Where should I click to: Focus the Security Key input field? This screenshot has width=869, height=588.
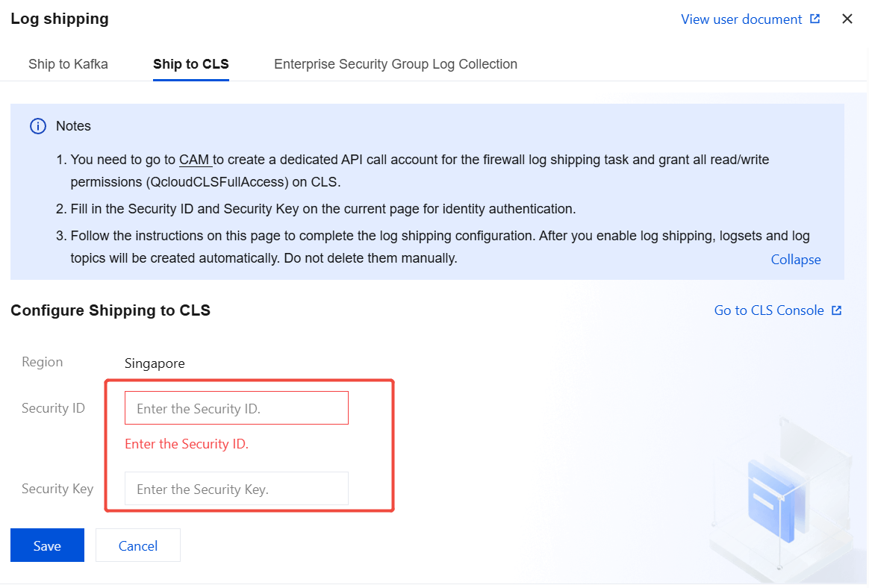click(236, 489)
